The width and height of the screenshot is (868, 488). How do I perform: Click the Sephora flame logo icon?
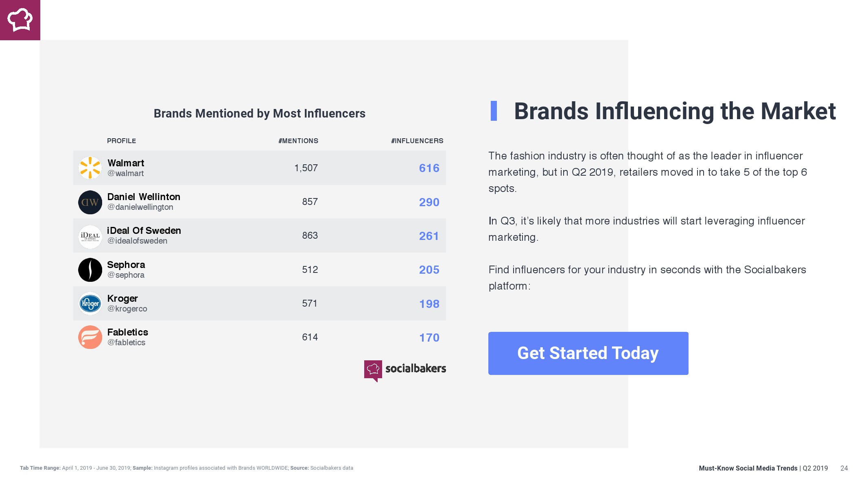click(x=90, y=270)
